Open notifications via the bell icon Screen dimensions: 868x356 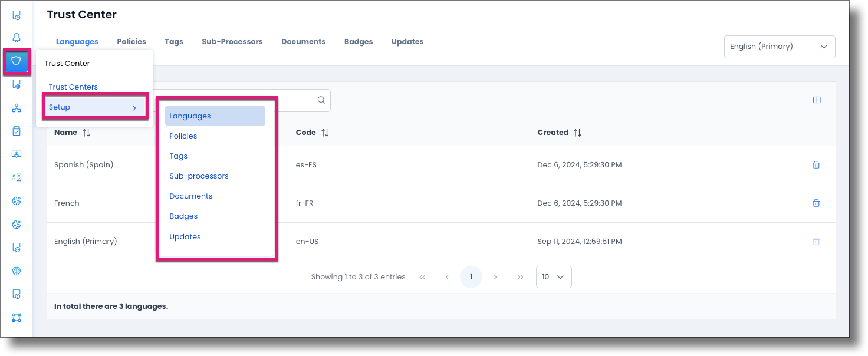coord(16,37)
